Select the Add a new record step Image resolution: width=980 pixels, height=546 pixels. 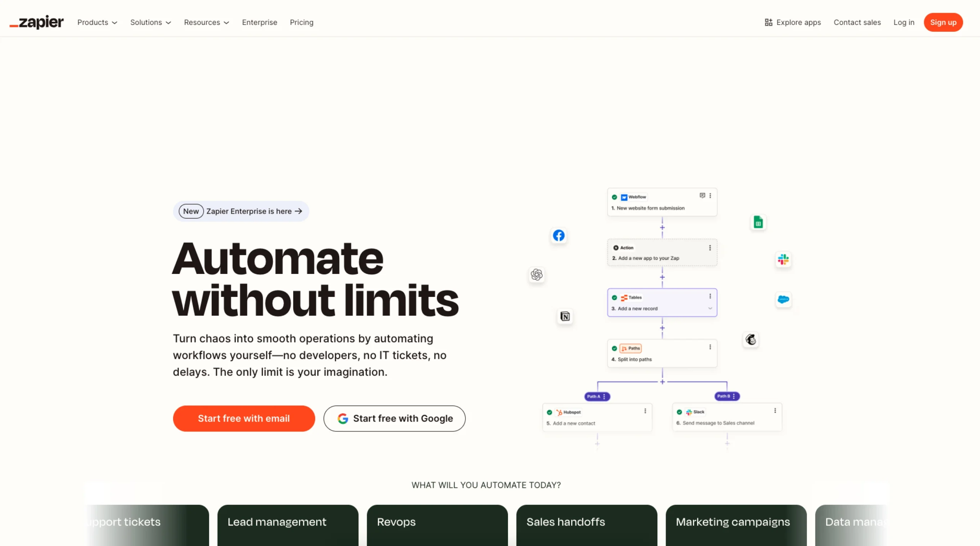[x=662, y=302]
